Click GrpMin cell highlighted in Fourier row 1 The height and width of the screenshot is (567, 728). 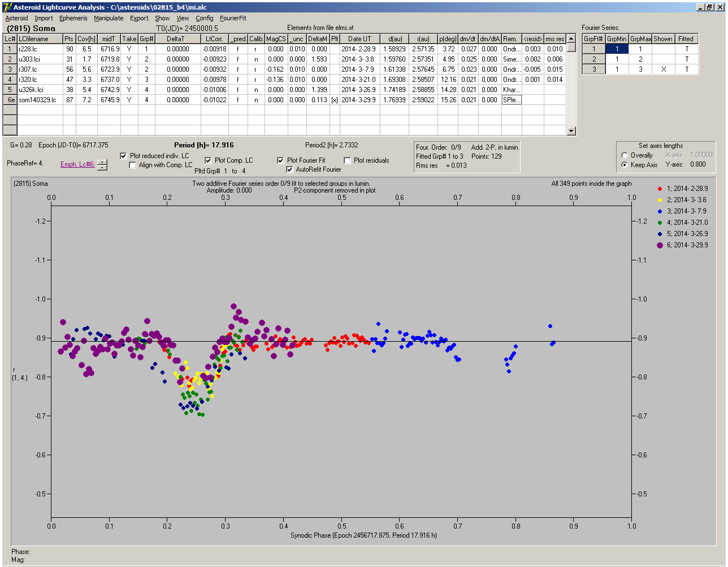(x=617, y=49)
